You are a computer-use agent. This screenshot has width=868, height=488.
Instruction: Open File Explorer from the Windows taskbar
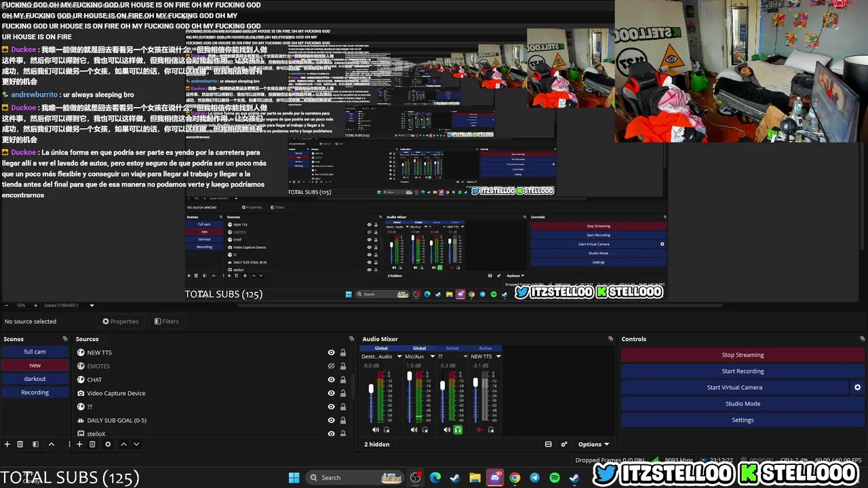[x=475, y=478]
